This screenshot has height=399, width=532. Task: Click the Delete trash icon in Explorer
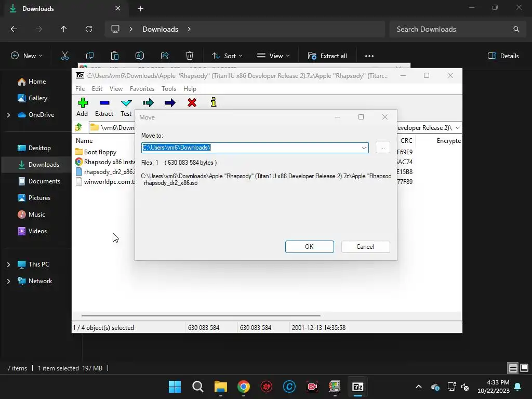190,56
